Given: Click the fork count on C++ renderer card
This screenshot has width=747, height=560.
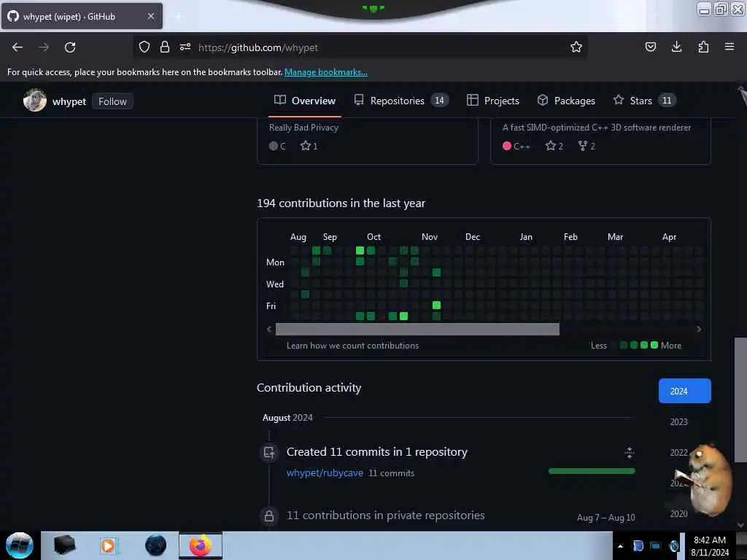Looking at the screenshot, I should [587, 146].
